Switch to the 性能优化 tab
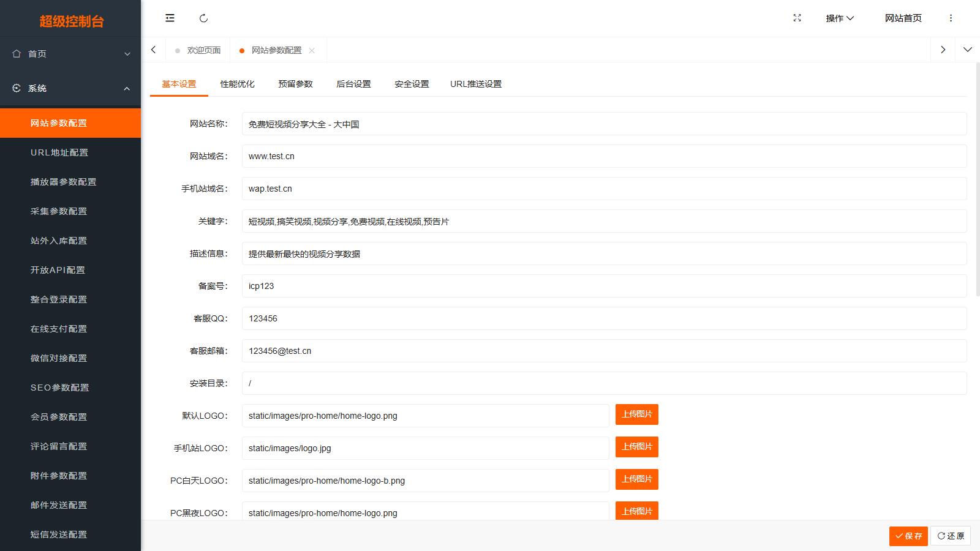The image size is (980, 551). (238, 84)
